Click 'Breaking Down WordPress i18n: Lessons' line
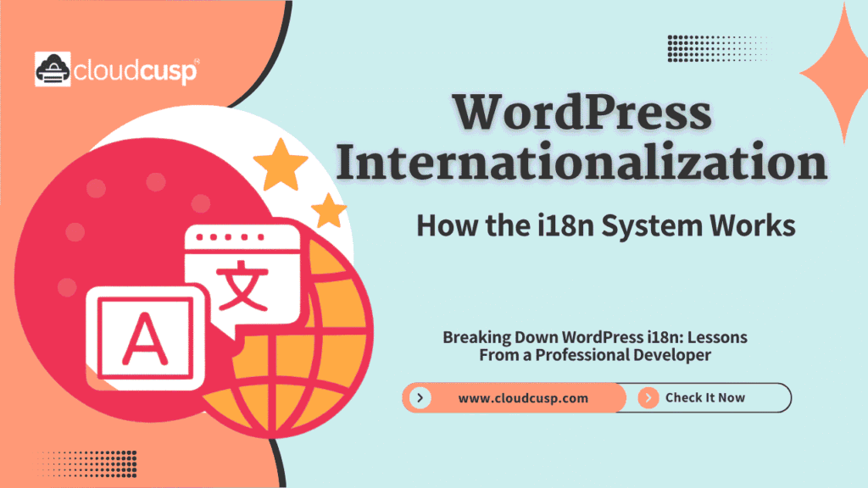This screenshot has width=868, height=488. pos(595,337)
